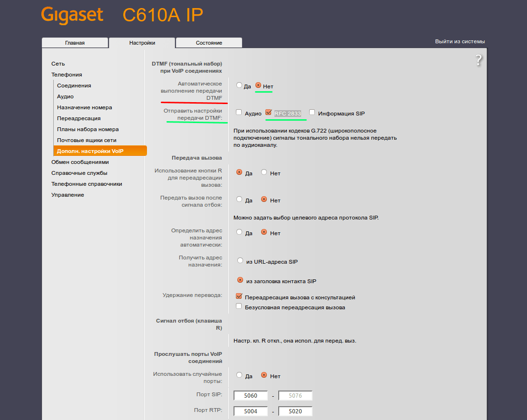Screen dimensions: 527x420
Task: Click the RTP port field showing 5004
Action: coord(250,411)
